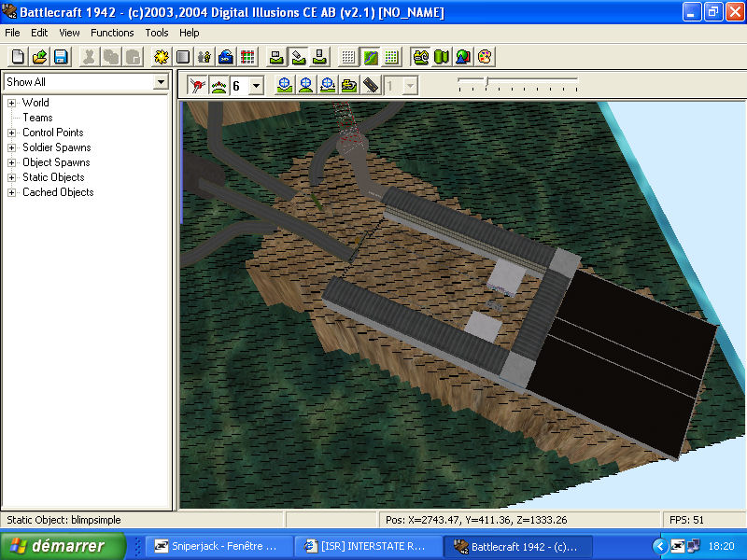Expand the Cached Objects tree node
The height and width of the screenshot is (560, 747).
click(12, 192)
